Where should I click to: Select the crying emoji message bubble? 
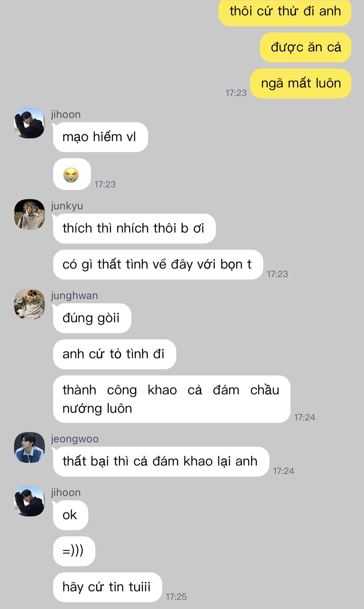72,174
